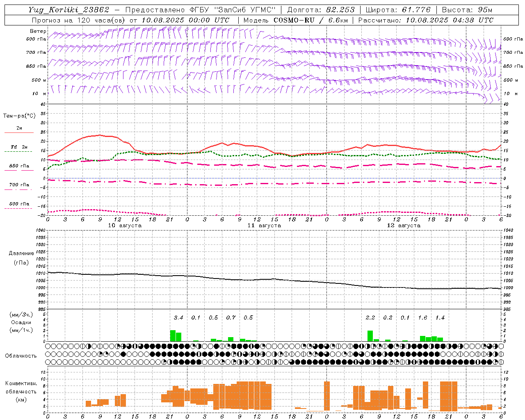This screenshot has height=420, width=525.
Task: Click the Облачность cloud cover label
Action: point(21,356)
